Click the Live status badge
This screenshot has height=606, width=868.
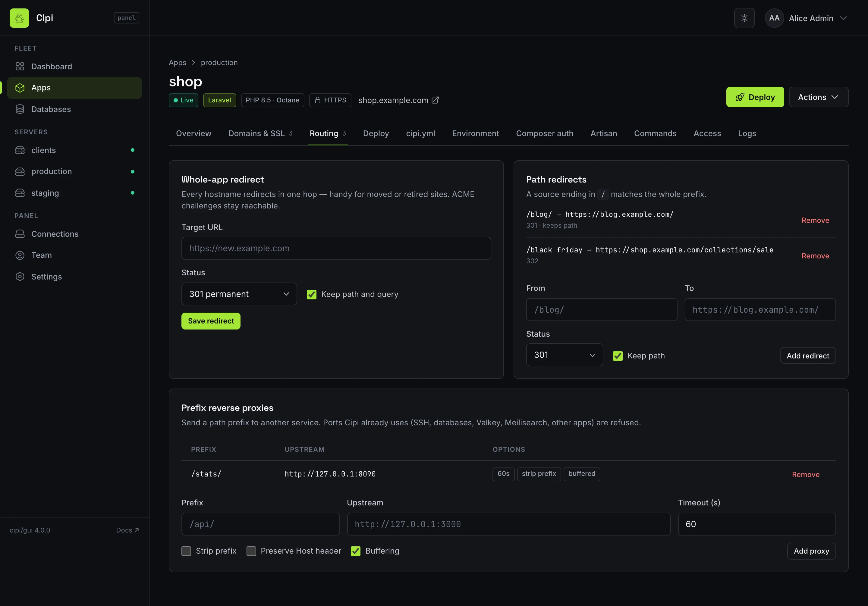[183, 100]
